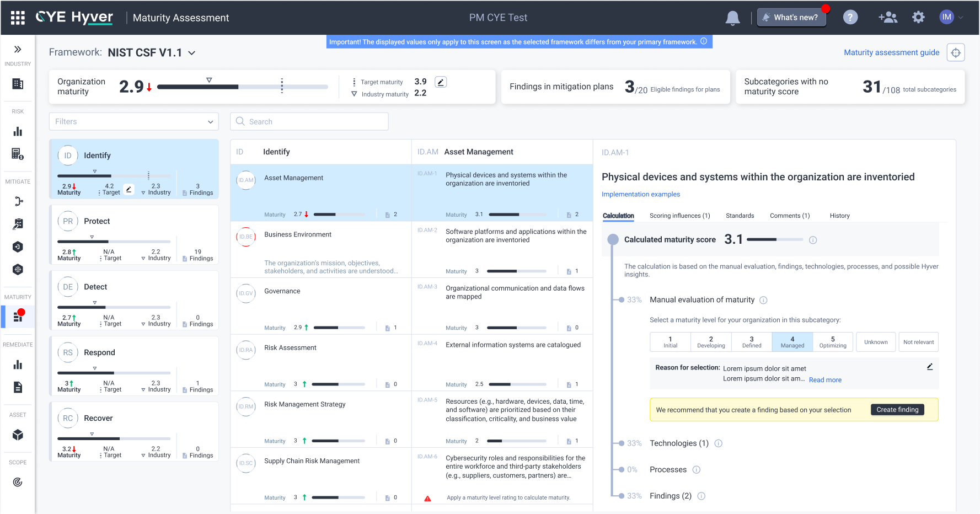Click the Create finding button

pos(897,410)
